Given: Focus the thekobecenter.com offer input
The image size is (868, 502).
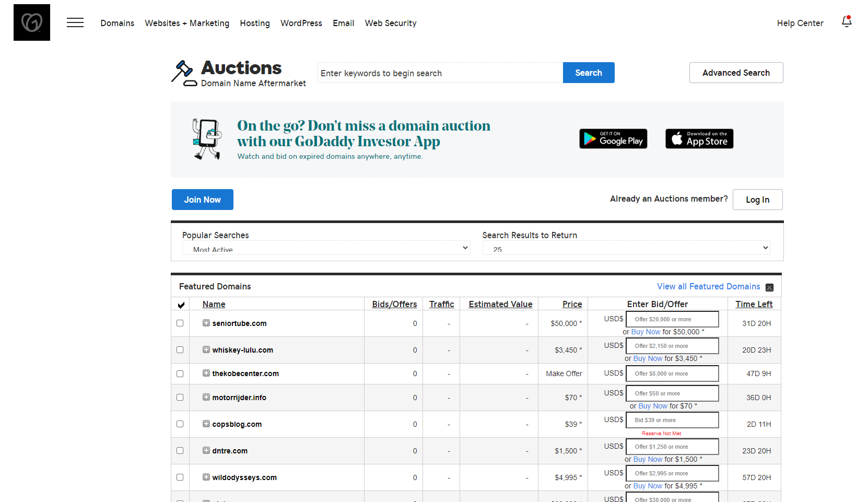Looking at the screenshot, I should pos(672,373).
